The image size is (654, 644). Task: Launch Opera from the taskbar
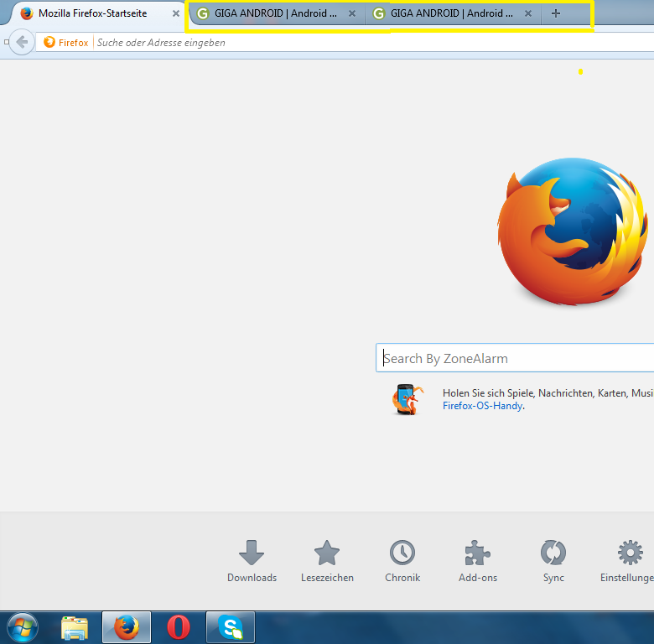(179, 626)
